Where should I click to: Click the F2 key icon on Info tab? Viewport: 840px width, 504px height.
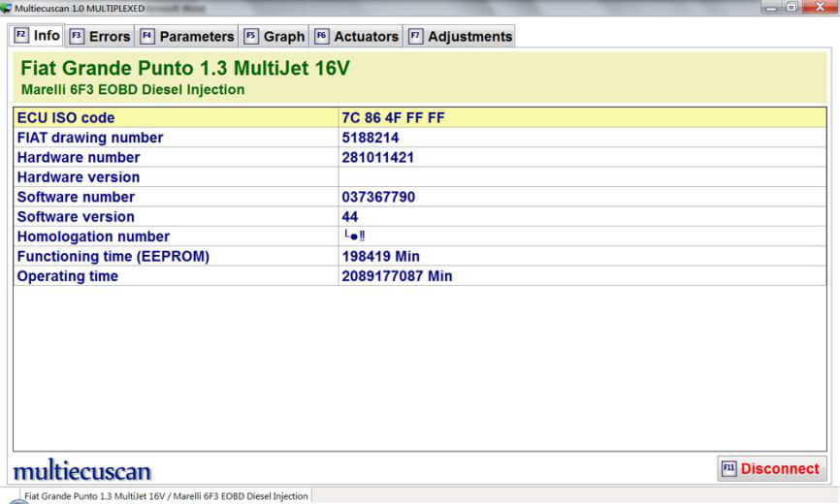click(x=20, y=36)
